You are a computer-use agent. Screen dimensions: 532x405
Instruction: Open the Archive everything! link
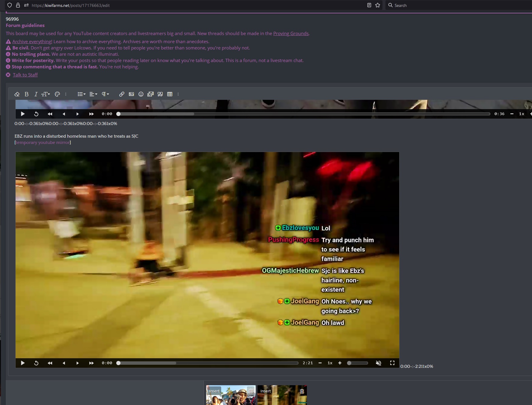tap(32, 42)
